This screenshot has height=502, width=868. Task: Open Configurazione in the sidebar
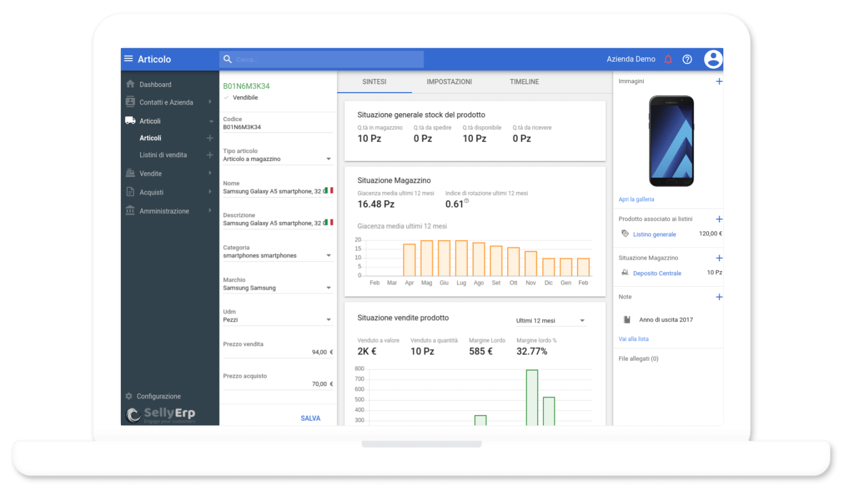tap(159, 396)
